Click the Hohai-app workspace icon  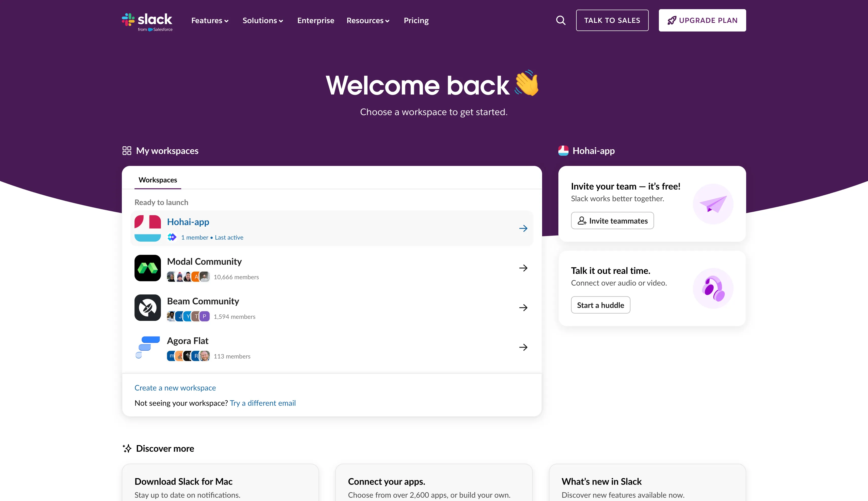coord(147,228)
